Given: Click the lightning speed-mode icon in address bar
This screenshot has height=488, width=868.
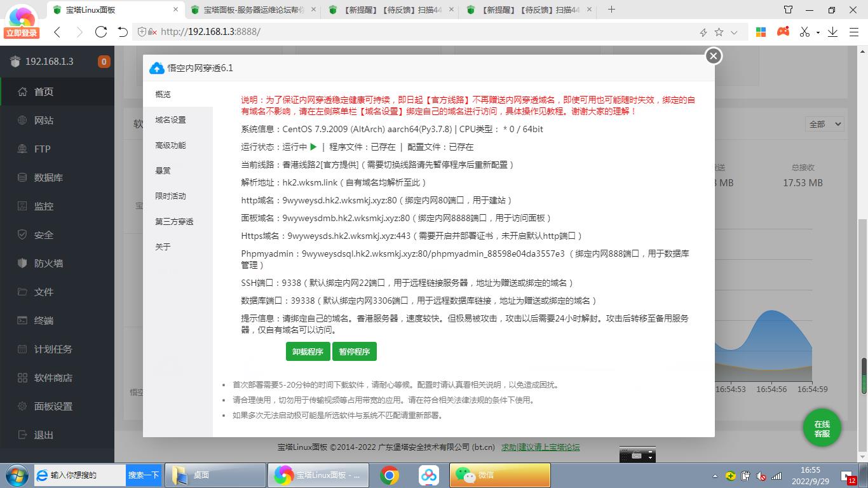Looking at the screenshot, I should (703, 32).
